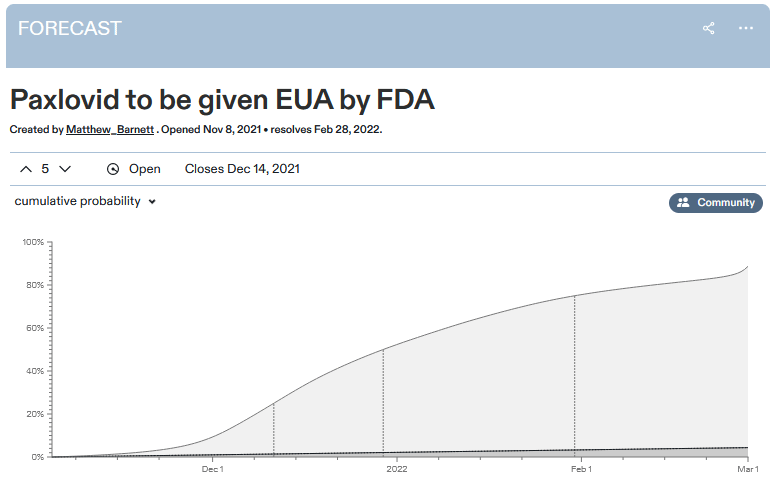Select the Dec 1 axis label
Viewport: 772px width, 477px height.
coord(212,469)
